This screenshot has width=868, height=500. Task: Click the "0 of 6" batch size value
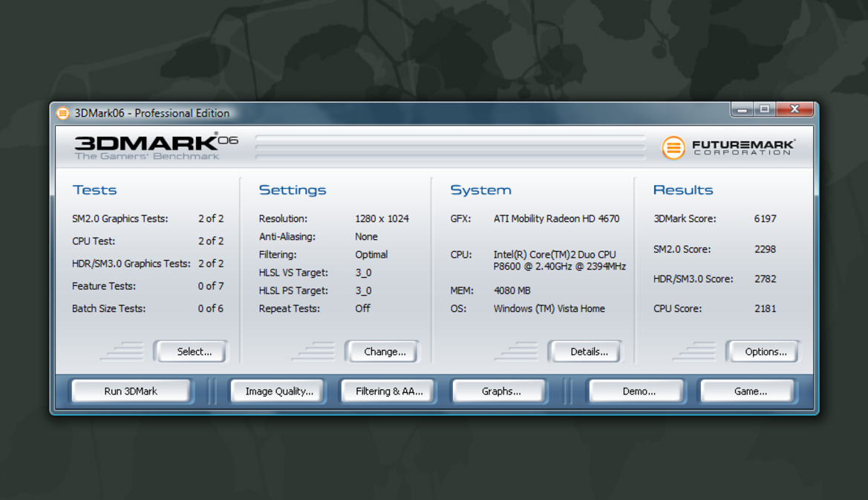210,309
